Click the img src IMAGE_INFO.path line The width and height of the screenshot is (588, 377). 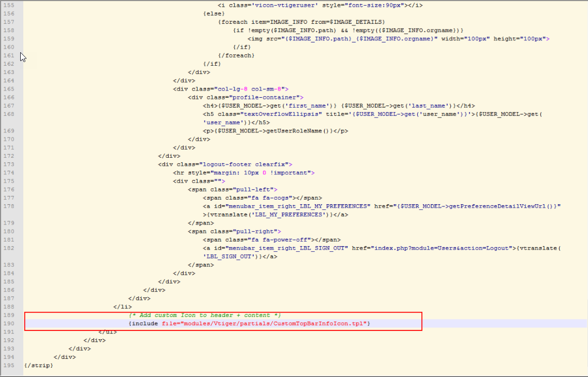[x=399, y=39]
